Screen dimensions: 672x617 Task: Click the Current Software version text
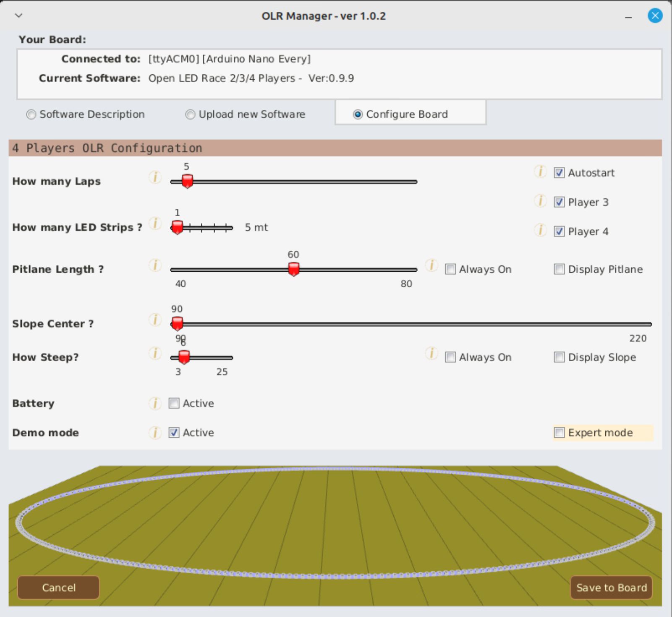click(251, 78)
